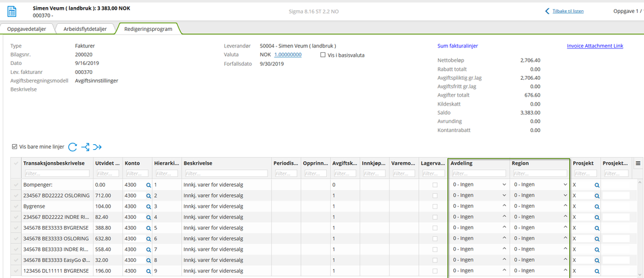Switch to Oppgavedetaljer tab
This screenshot has width=644, height=278.
tap(27, 28)
